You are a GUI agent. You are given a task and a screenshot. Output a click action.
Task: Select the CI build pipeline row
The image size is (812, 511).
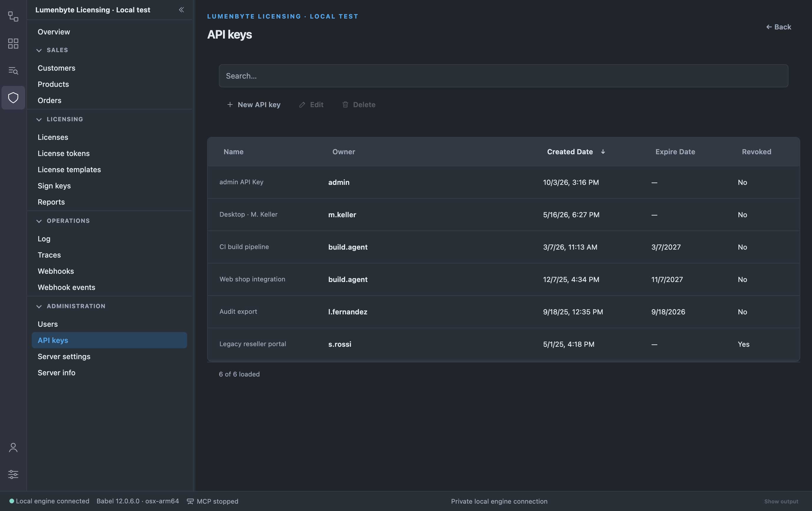click(x=503, y=247)
